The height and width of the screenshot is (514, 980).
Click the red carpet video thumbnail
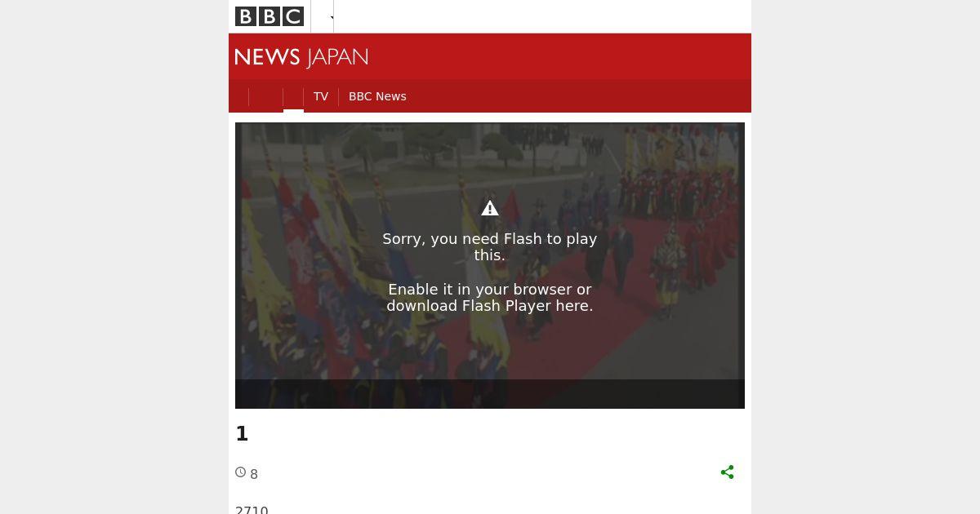coord(490,265)
